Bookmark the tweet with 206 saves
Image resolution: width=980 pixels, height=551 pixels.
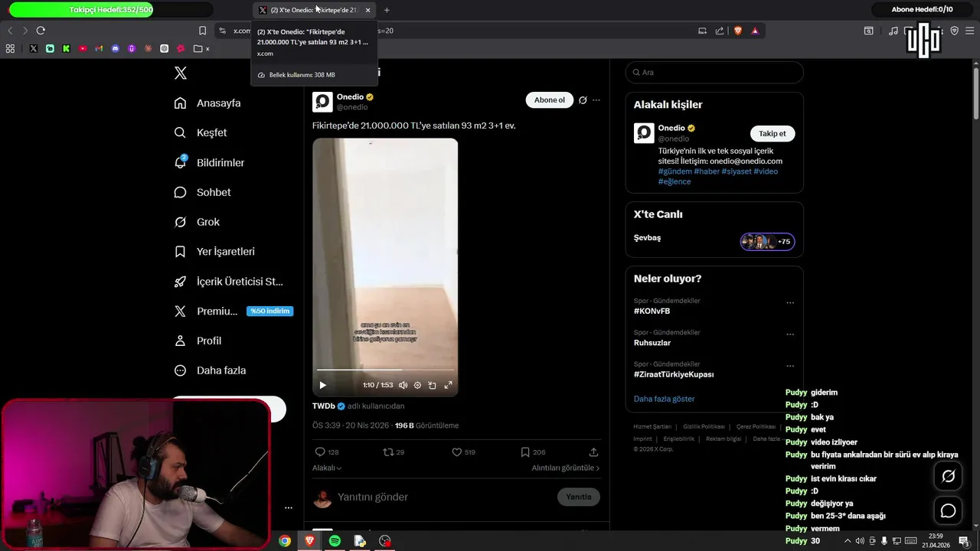(533, 452)
